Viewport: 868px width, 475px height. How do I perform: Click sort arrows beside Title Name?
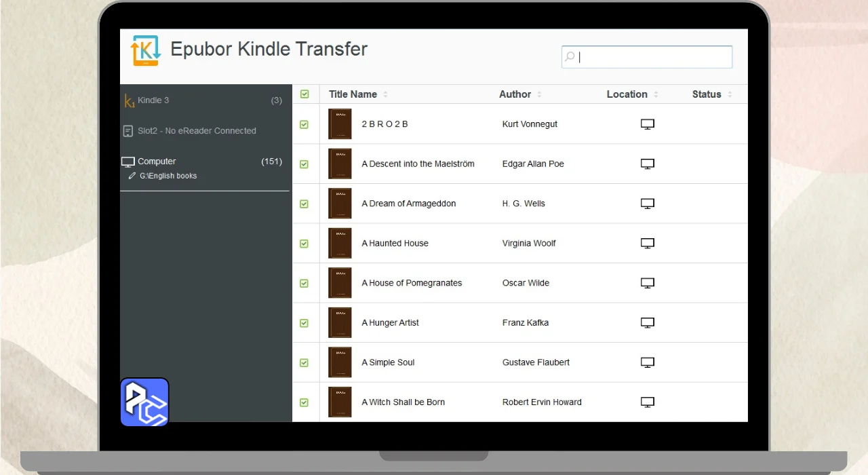[x=385, y=94]
